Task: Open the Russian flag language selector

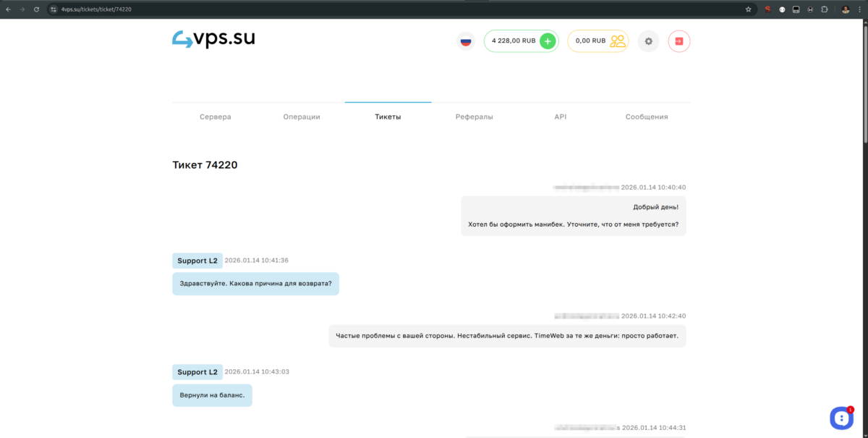Action: tap(465, 41)
